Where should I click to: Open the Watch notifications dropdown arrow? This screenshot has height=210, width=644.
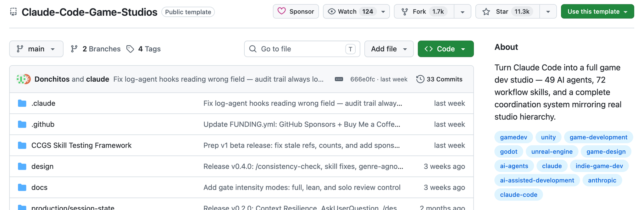point(383,12)
